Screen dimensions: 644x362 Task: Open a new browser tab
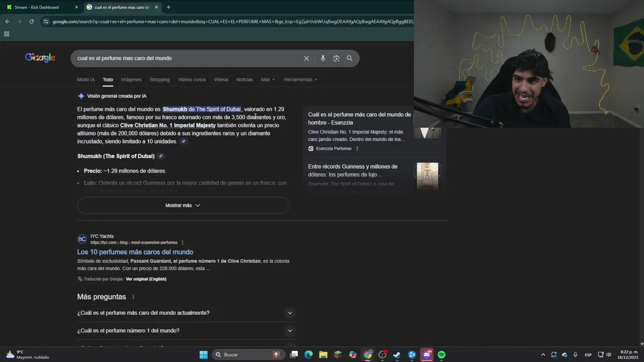point(168,7)
